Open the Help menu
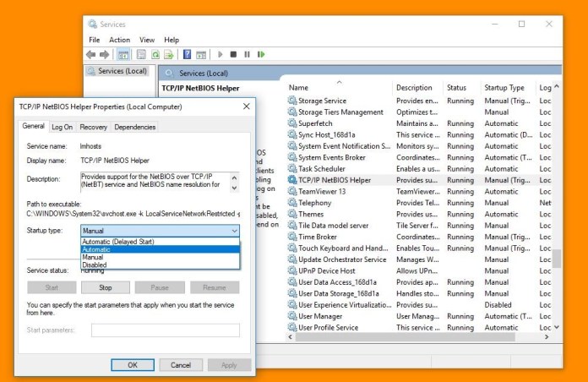The width and height of the screenshot is (588, 382). coord(171,40)
